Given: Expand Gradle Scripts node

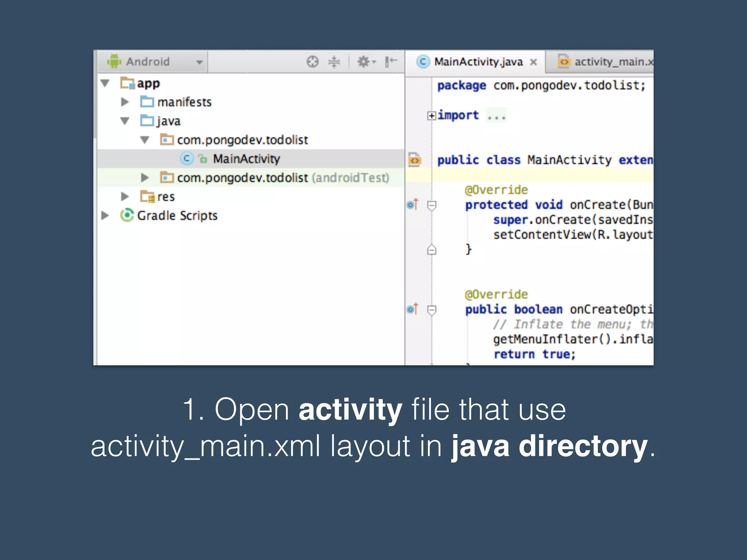Looking at the screenshot, I should [x=105, y=216].
